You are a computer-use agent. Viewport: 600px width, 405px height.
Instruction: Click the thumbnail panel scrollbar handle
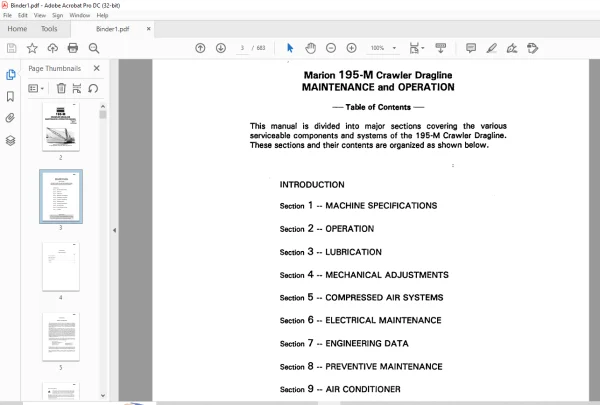[103, 114]
